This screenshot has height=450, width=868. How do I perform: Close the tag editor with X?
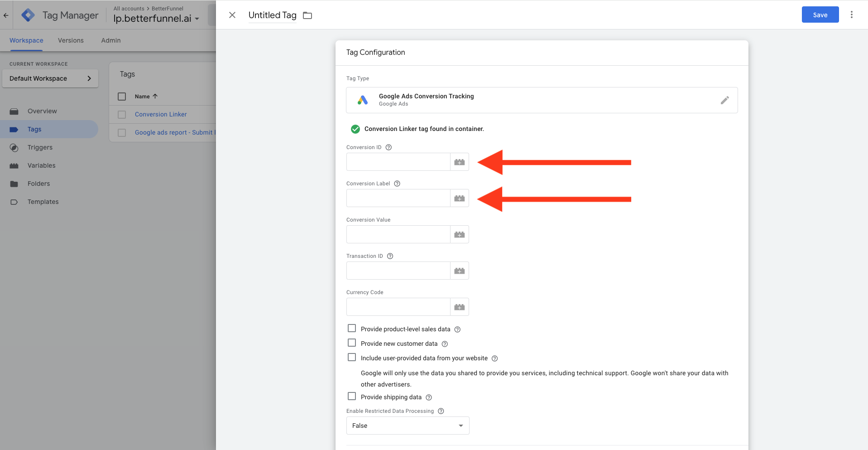click(232, 15)
